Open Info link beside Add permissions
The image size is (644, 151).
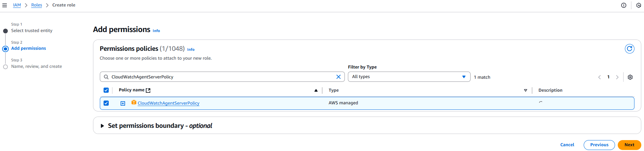(x=156, y=31)
